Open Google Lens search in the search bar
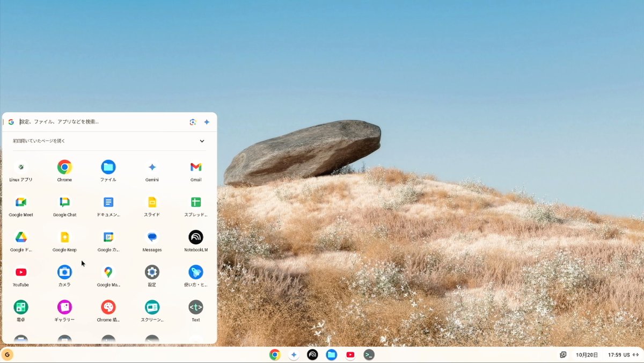Image resolution: width=644 pixels, height=363 pixels. [x=193, y=121]
